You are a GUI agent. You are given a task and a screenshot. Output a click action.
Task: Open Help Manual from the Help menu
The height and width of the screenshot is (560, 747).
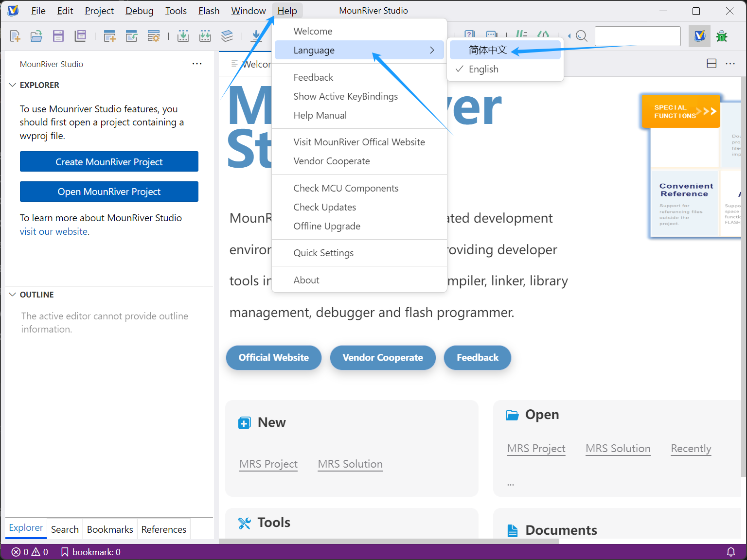(359, 115)
